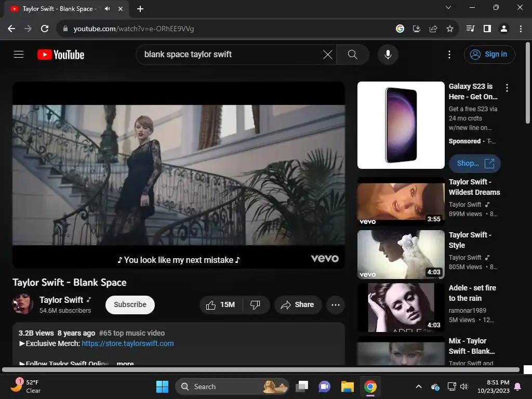Click the video player to pause

click(x=179, y=175)
